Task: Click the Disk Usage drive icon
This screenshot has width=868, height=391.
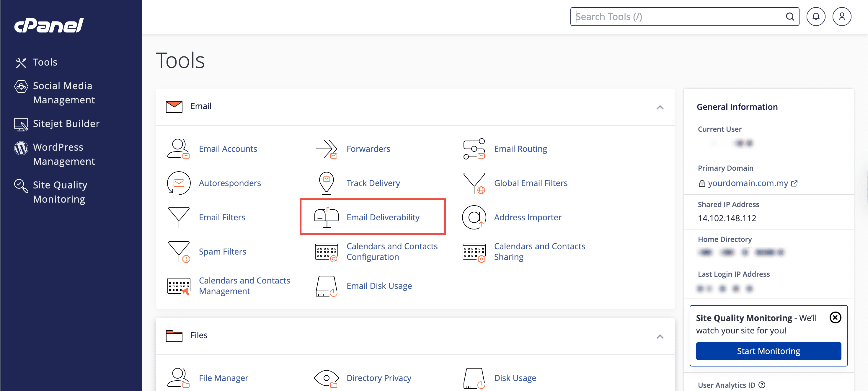Action: (x=474, y=378)
